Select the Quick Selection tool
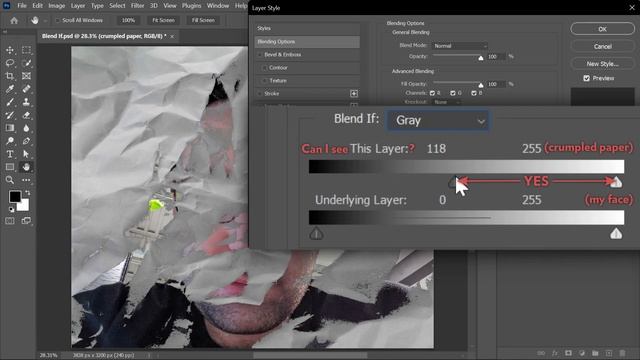The width and height of the screenshot is (640, 360). [x=26, y=63]
